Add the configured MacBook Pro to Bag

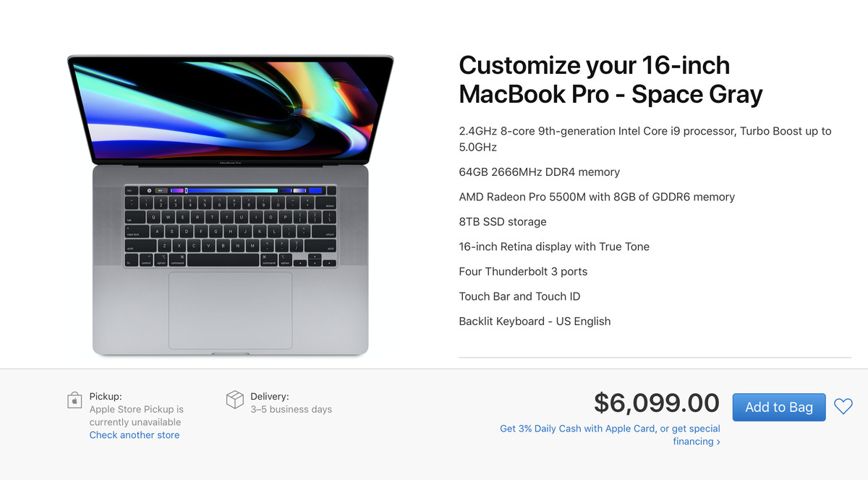778,407
